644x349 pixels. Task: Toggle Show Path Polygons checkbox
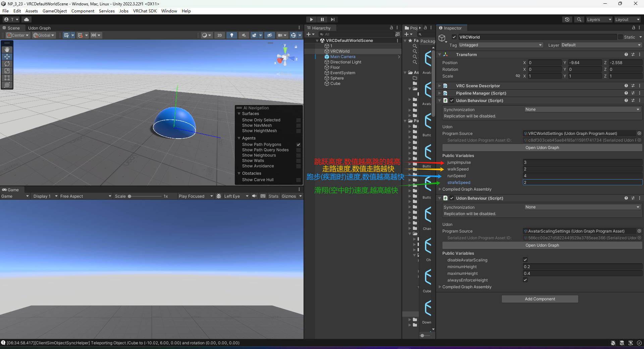click(299, 145)
